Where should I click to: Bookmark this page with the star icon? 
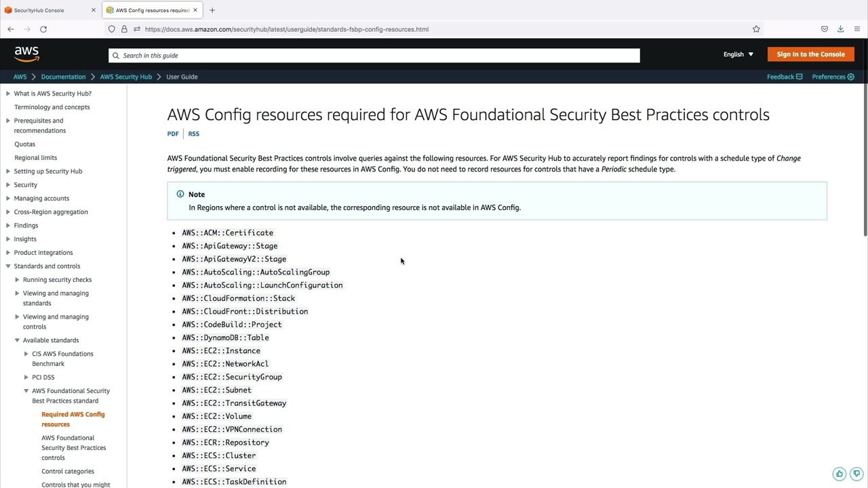[756, 29]
